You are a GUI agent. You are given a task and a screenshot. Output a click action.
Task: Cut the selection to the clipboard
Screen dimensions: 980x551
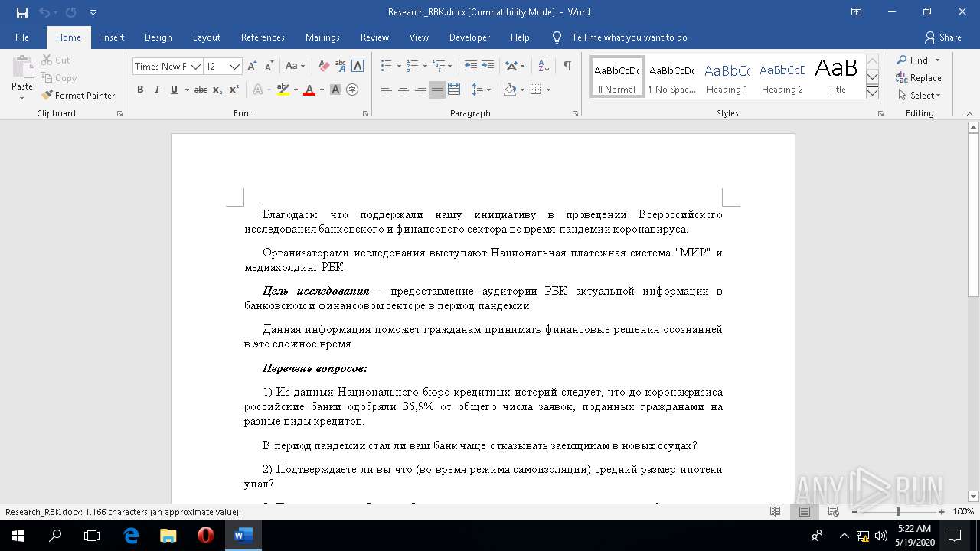click(x=55, y=60)
